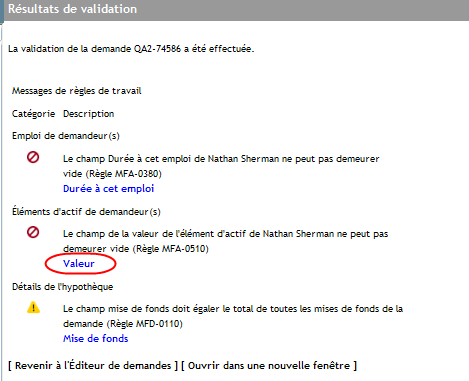Click Ouvrir dans une nouvelle fenêtre
Viewport: 469px width, 381px height.
(269, 366)
